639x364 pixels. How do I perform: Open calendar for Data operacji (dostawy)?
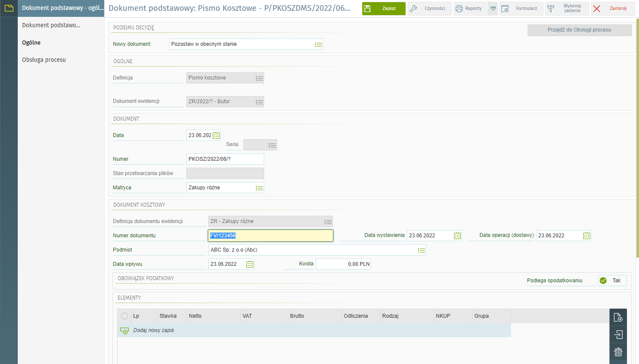pyautogui.click(x=586, y=236)
